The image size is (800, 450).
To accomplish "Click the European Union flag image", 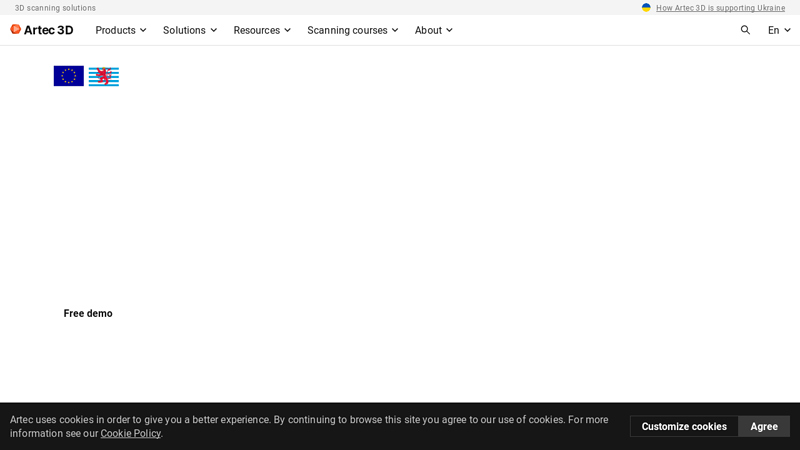I will 69,76.
